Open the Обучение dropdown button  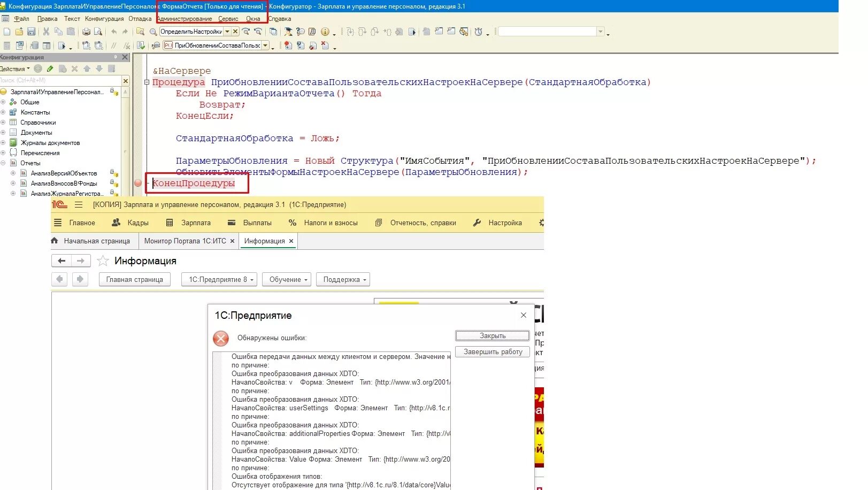[287, 279]
